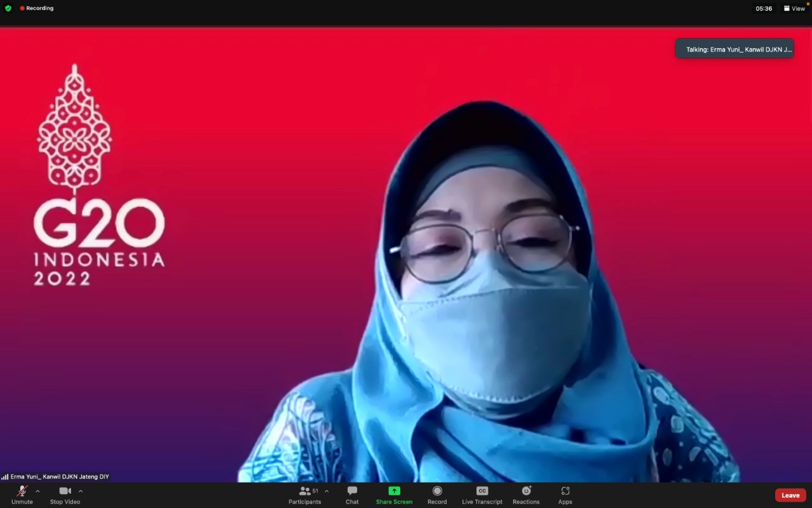
Task: Open the Chat panel
Action: 352,495
